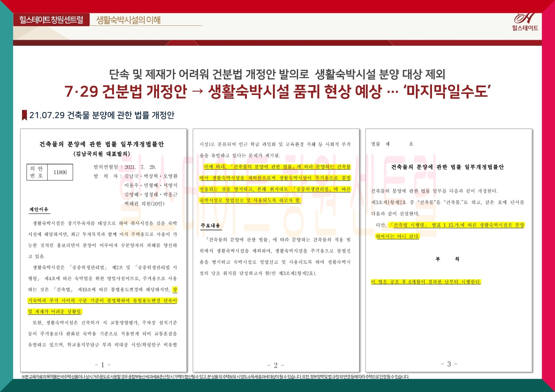The width and height of the screenshot is (555, 392).
Task: Click the gray subtitle starting 단속 및 제재가 어려워
Action: pos(277,74)
